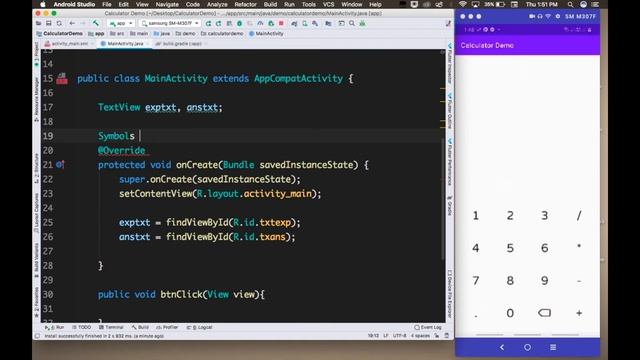The width and height of the screenshot is (640, 360).
Task: Click the camera record icon in device mirror header
Action: tap(532, 16)
